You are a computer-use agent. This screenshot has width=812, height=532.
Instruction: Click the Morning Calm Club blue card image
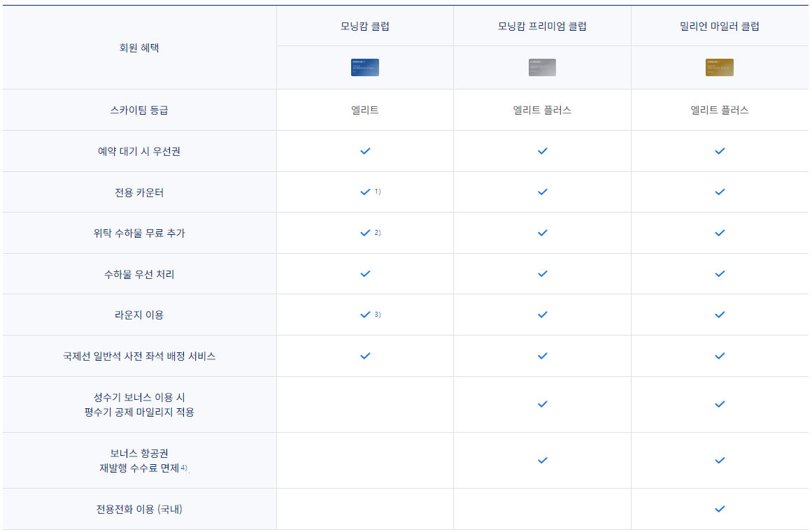(x=364, y=67)
